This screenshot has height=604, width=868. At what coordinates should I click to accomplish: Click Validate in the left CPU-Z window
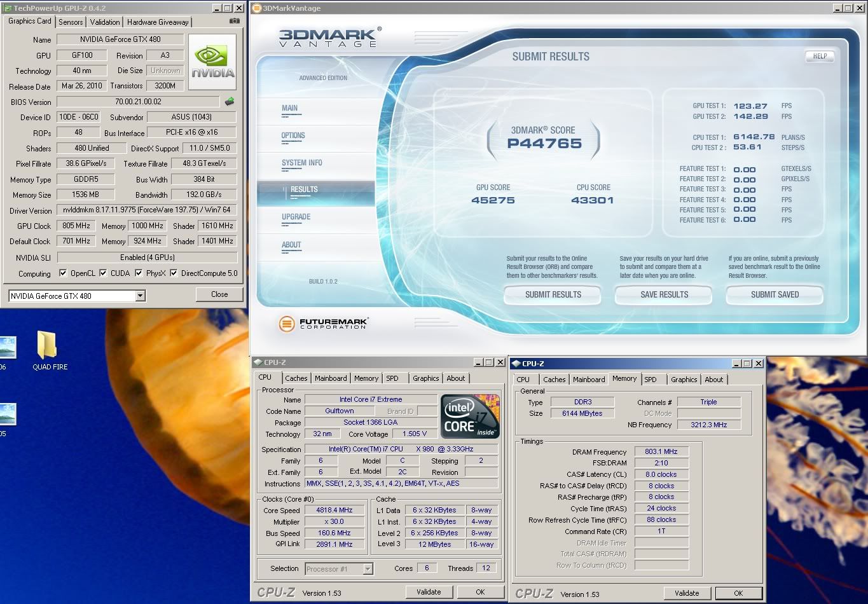[x=429, y=592]
